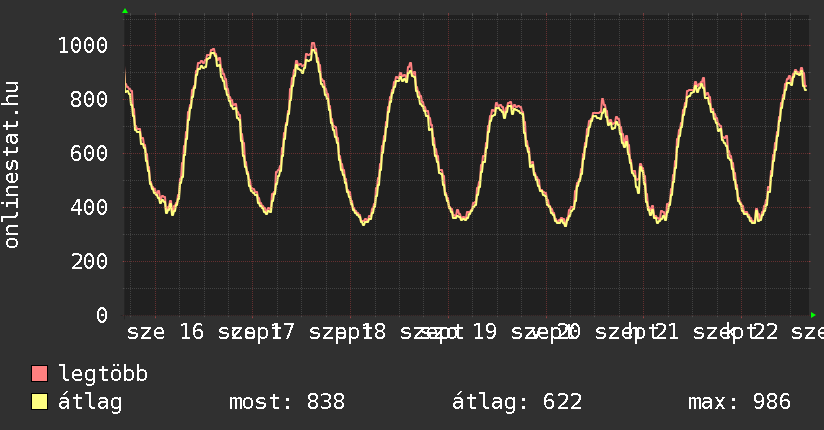Click the y-axis label 200
The height and width of the screenshot is (430, 824).
coord(89,261)
